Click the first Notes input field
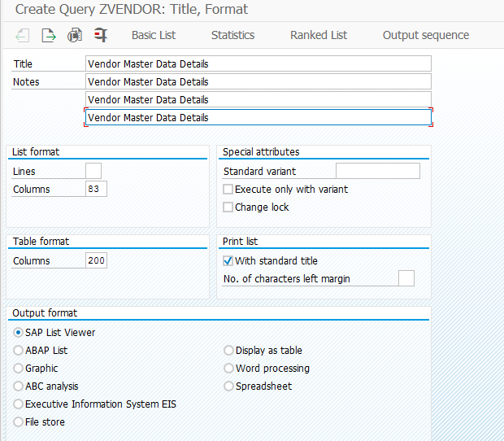 259,81
